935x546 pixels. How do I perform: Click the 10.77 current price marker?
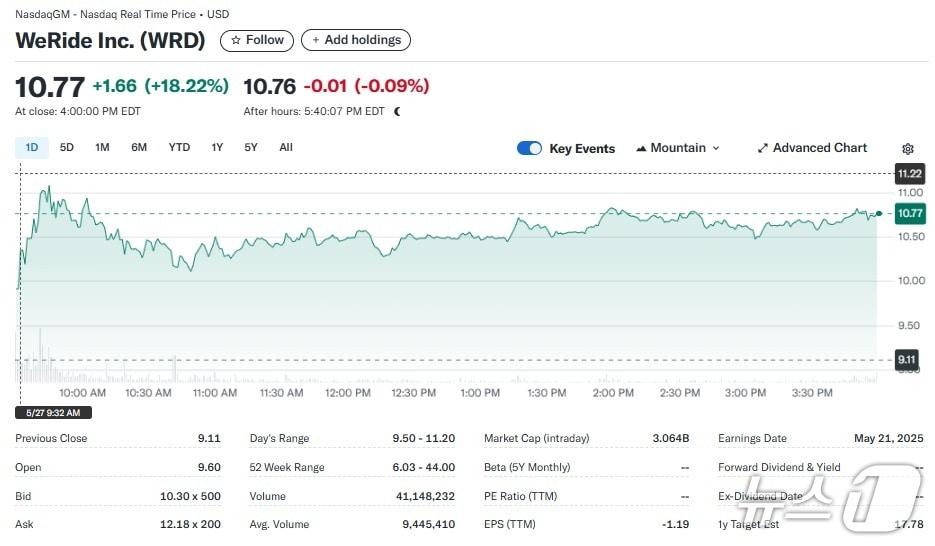[x=909, y=213]
